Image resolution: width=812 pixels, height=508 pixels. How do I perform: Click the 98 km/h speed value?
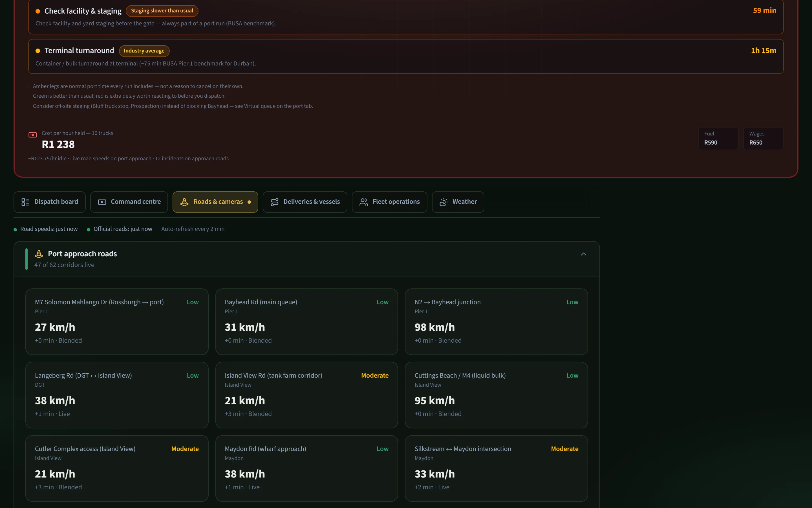click(434, 327)
